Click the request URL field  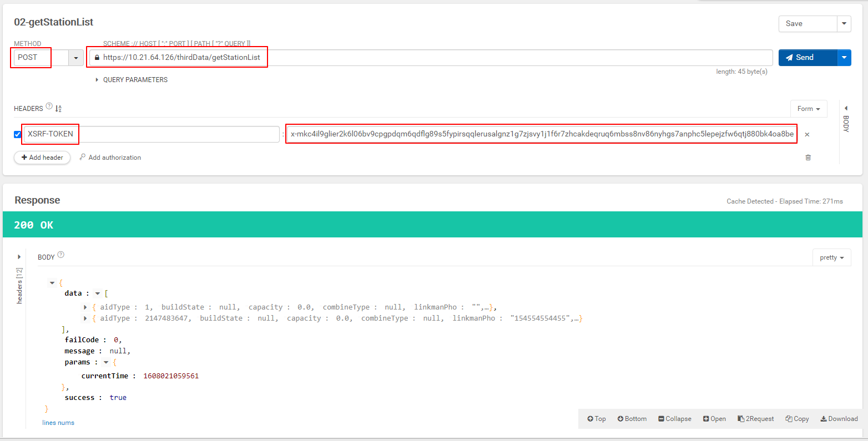click(430, 58)
